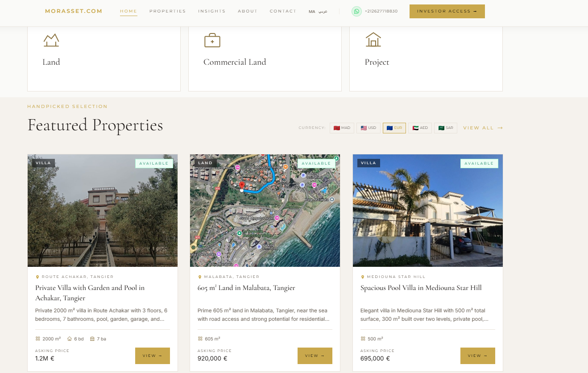
Task: Open the Mediouna Star Hill villa photo
Action: 428,211
